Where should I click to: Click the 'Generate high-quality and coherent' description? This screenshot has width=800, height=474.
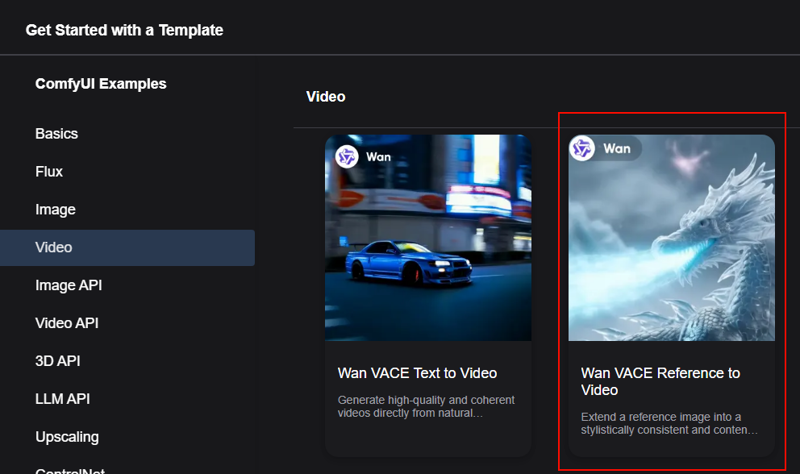point(426,407)
